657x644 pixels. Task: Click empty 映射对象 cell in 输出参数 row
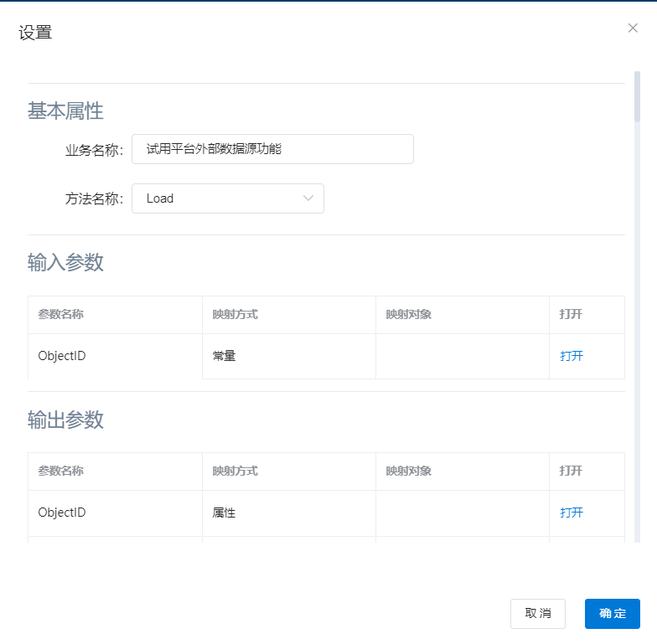pyautogui.click(x=462, y=513)
